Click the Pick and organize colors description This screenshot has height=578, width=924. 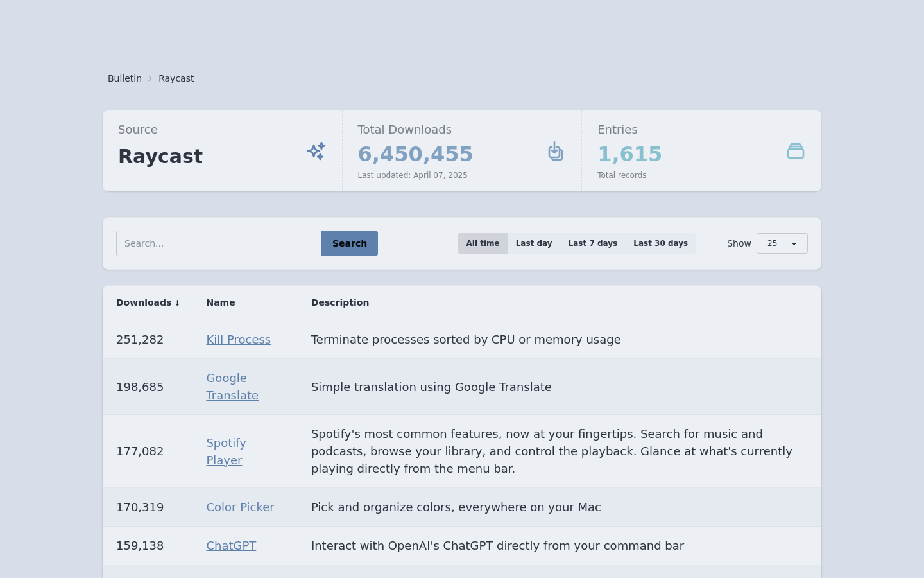point(456,507)
